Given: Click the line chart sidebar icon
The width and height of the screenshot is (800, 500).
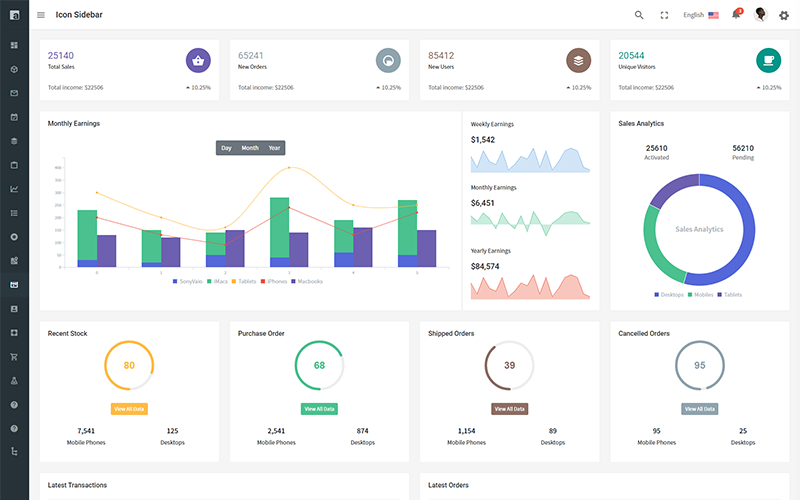Looking at the screenshot, I should click(14, 189).
